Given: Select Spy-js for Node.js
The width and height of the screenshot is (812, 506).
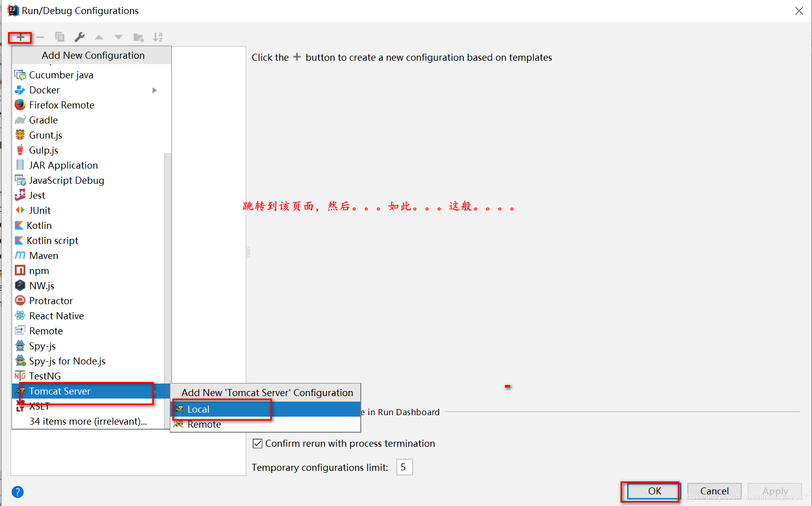Looking at the screenshot, I should pos(87,361).
